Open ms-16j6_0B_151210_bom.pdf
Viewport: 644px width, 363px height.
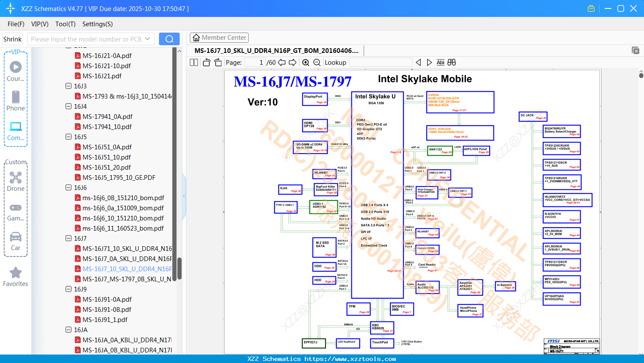[123, 198]
